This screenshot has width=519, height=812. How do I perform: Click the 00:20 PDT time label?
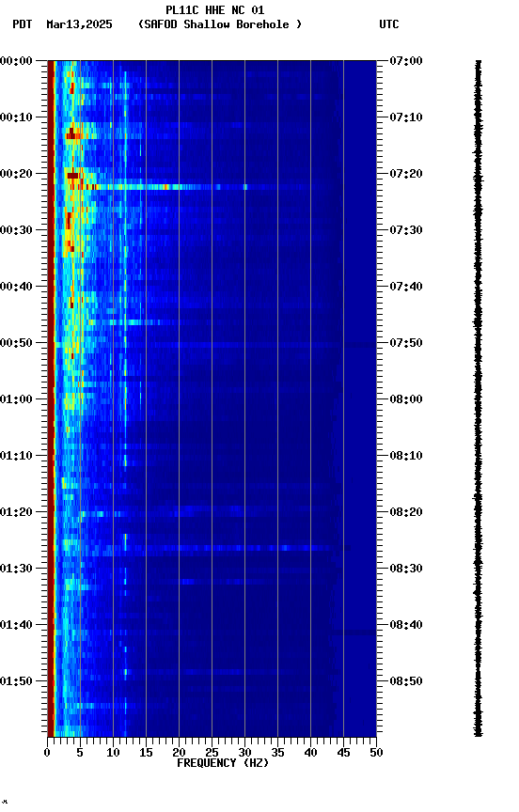coord(16,174)
